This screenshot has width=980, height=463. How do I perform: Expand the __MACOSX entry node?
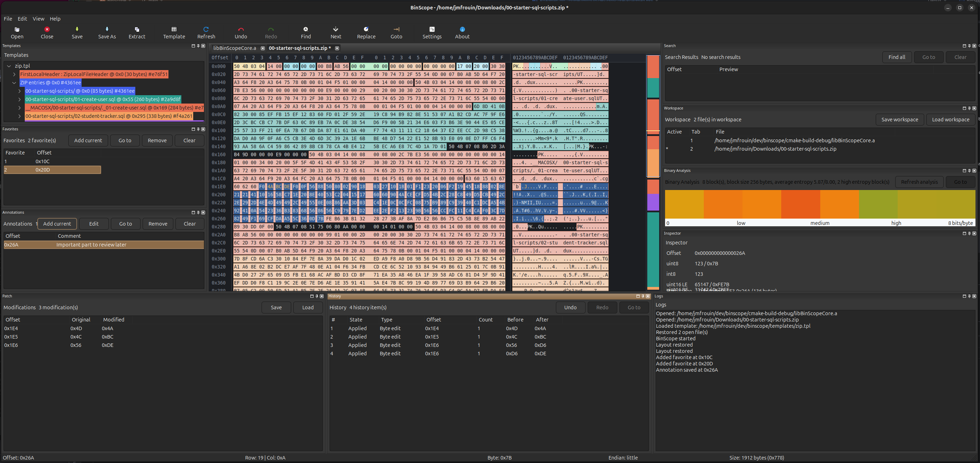click(x=20, y=108)
